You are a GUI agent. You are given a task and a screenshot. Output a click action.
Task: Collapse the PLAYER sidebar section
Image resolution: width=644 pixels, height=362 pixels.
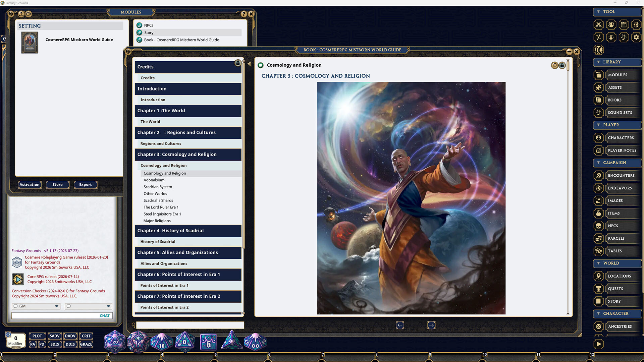pyautogui.click(x=617, y=125)
